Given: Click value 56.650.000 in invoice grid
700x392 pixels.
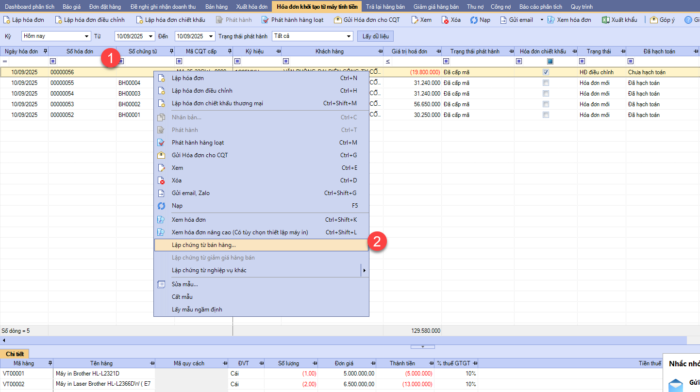Looking at the screenshot, I should tap(427, 104).
